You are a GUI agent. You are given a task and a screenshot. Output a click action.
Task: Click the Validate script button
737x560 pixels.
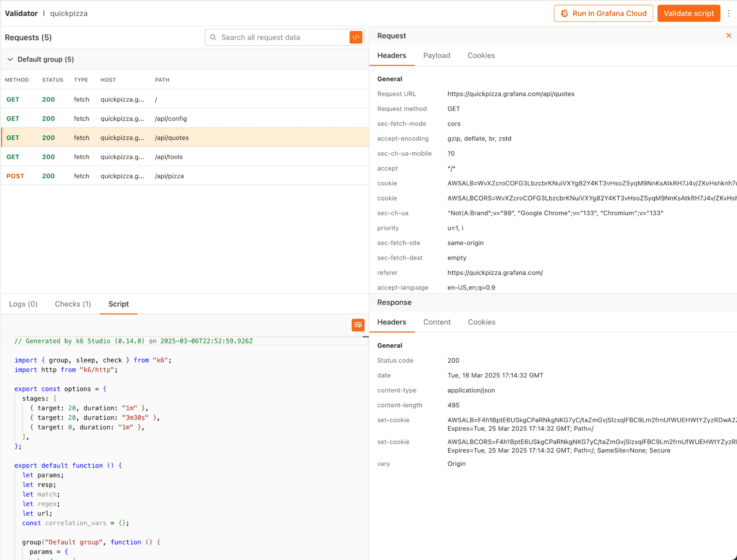click(x=689, y=13)
